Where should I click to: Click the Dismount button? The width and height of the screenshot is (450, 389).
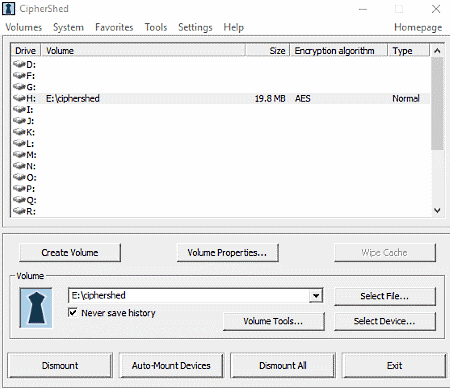[x=60, y=366]
